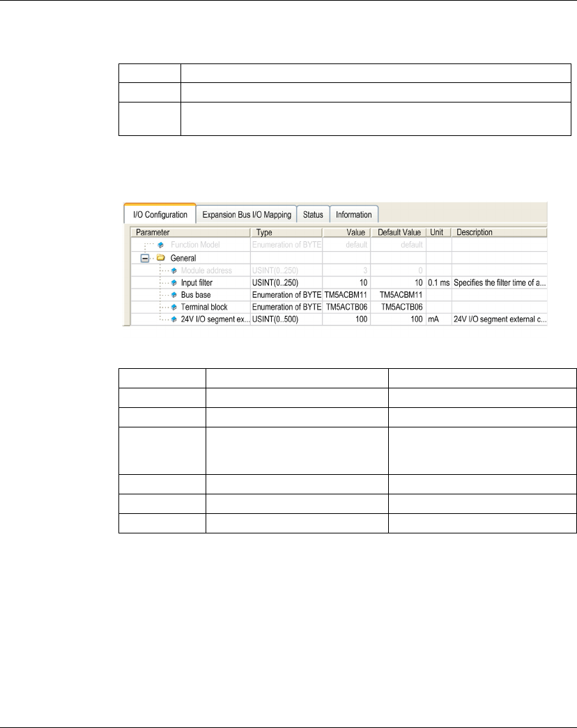
Task: Open the Bus base value TM5ACBM11
Action: [346, 295]
